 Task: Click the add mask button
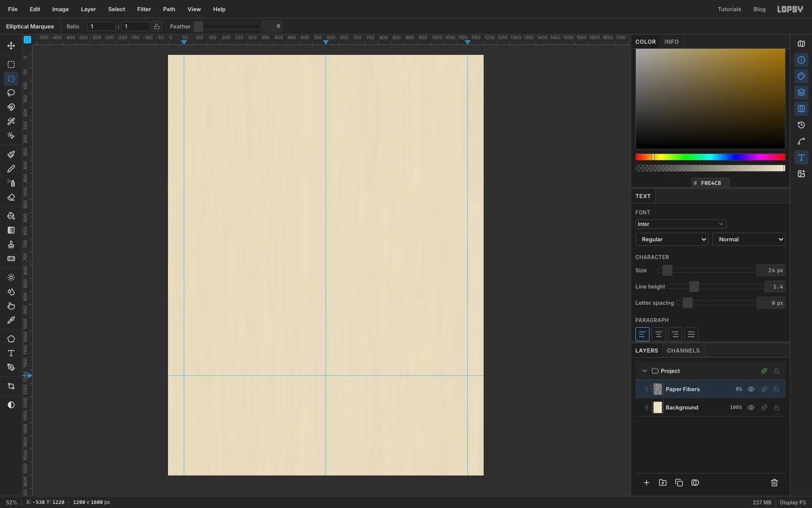695,483
